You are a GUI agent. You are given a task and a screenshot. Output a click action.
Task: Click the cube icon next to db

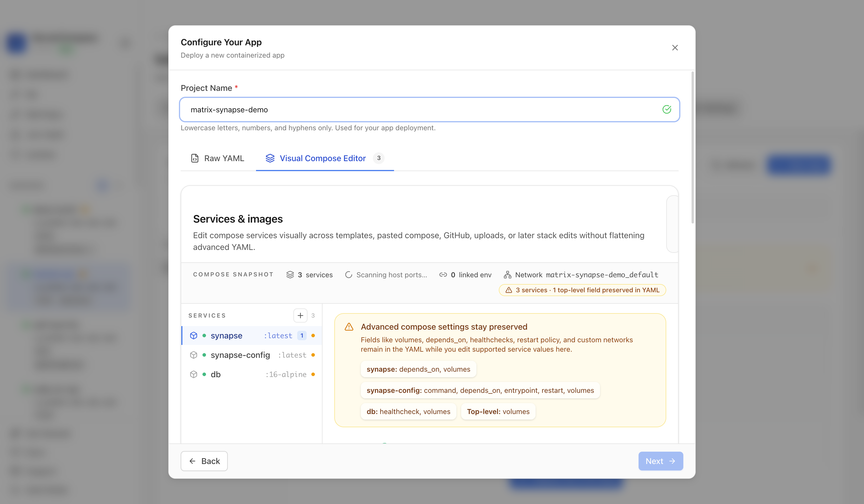click(x=194, y=374)
